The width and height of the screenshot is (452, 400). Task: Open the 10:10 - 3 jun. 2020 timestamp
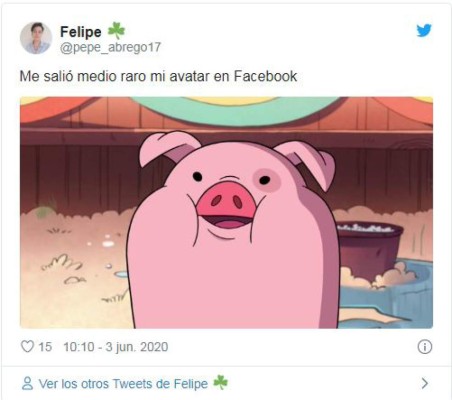[116, 347]
